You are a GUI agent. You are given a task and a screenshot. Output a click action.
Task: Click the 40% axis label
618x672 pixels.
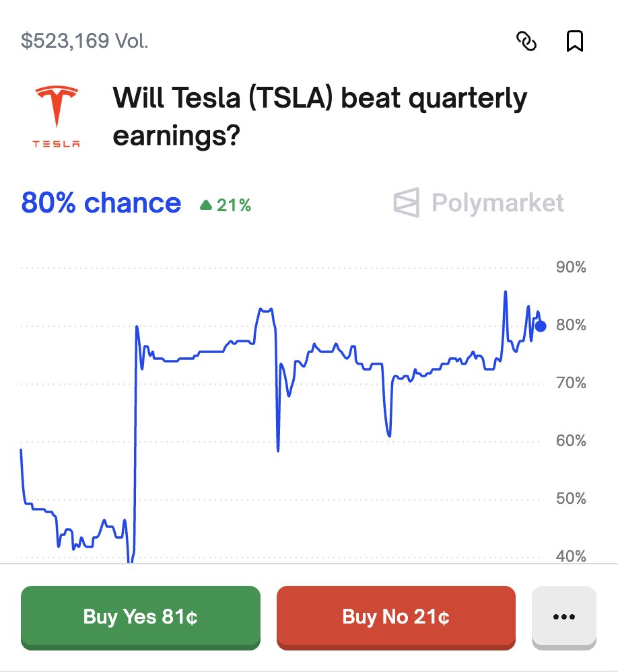(x=571, y=556)
